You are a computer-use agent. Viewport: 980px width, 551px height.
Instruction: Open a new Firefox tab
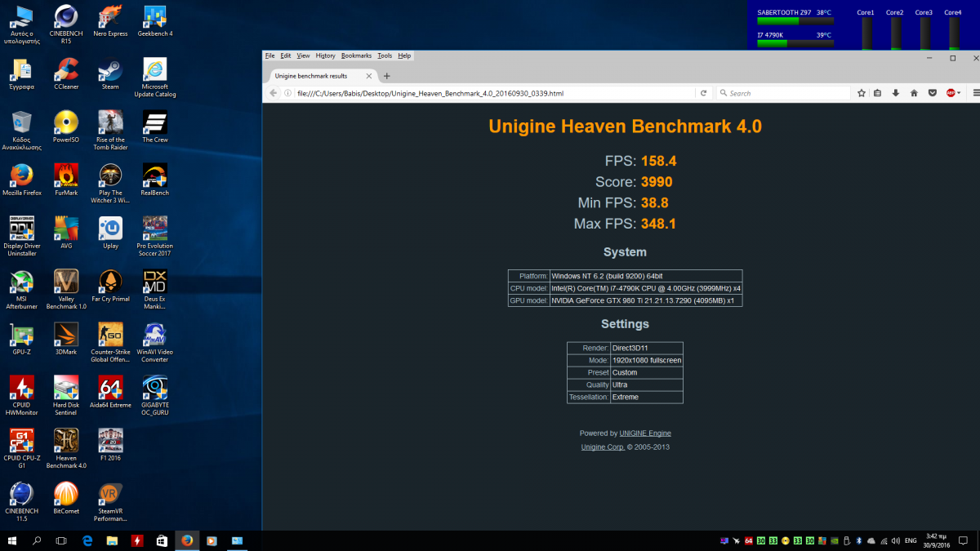(x=387, y=76)
